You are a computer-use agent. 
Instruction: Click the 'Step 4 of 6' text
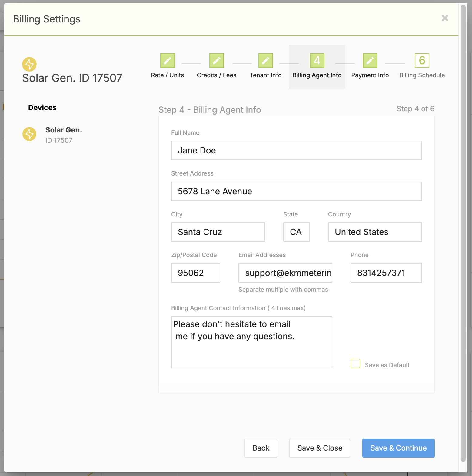[x=416, y=109]
